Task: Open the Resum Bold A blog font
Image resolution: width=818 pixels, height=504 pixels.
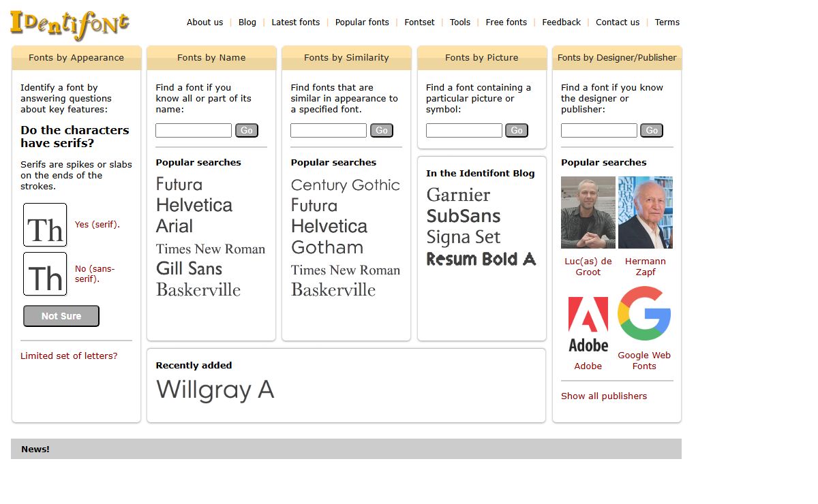Action: tap(481, 259)
